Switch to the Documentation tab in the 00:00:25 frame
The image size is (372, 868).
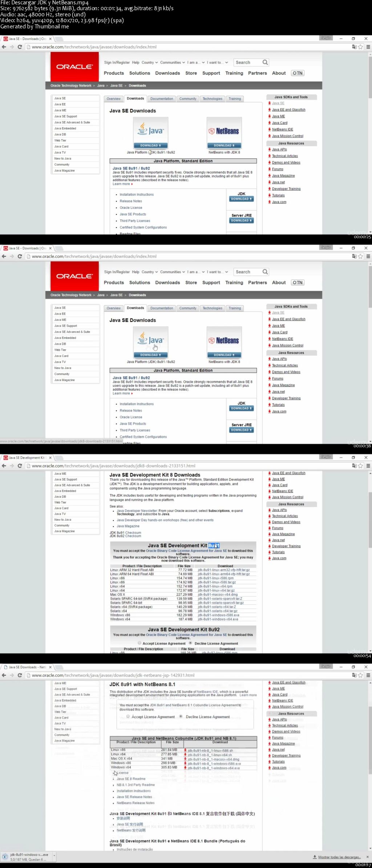162,99
